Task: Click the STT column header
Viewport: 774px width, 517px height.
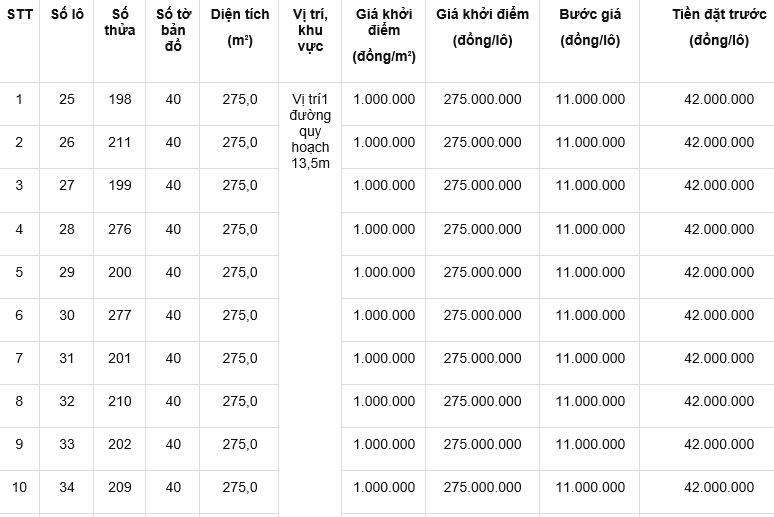Action: [19, 14]
